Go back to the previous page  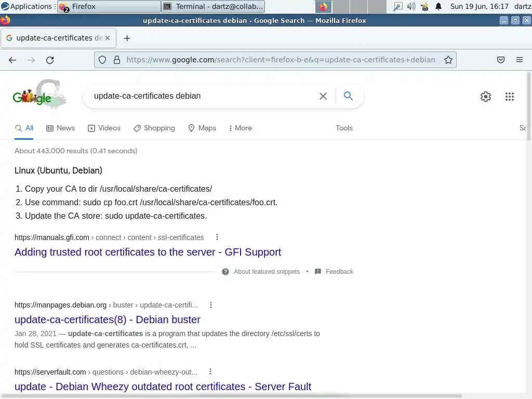12,60
